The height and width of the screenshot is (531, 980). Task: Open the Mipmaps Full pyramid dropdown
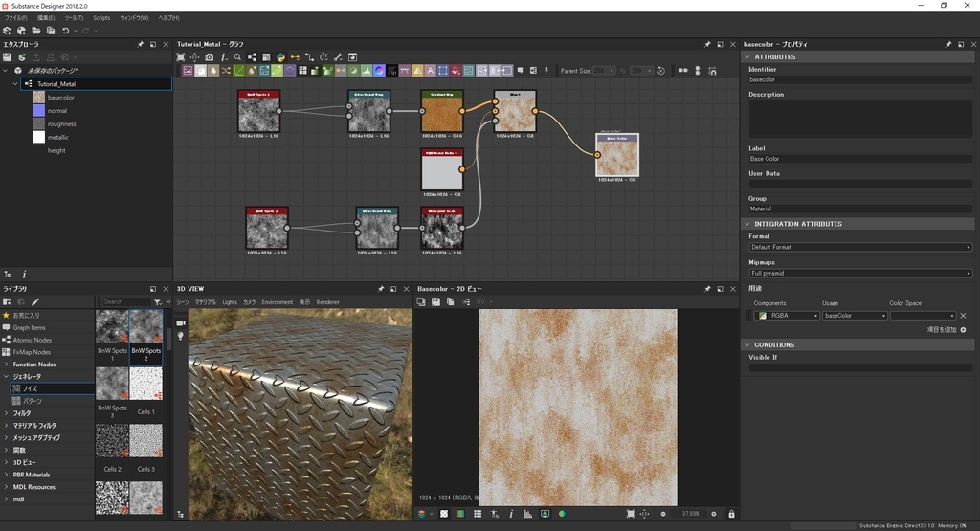click(859, 273)
